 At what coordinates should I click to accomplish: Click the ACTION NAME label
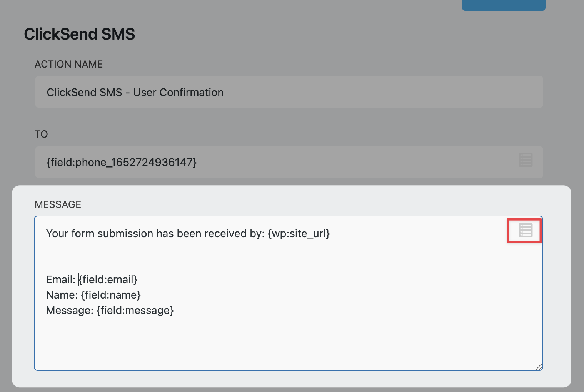pyautogui.click(x=69, y=64)
